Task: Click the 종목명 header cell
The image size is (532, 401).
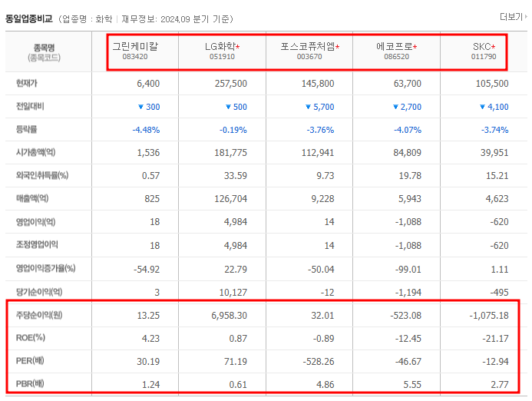Action: pos(44,52)
